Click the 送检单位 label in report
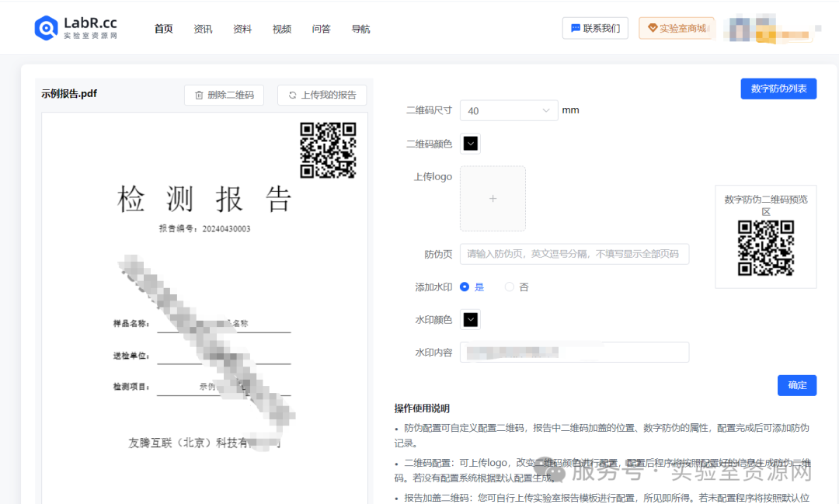839x504 pixels. (x=131, y=355)
